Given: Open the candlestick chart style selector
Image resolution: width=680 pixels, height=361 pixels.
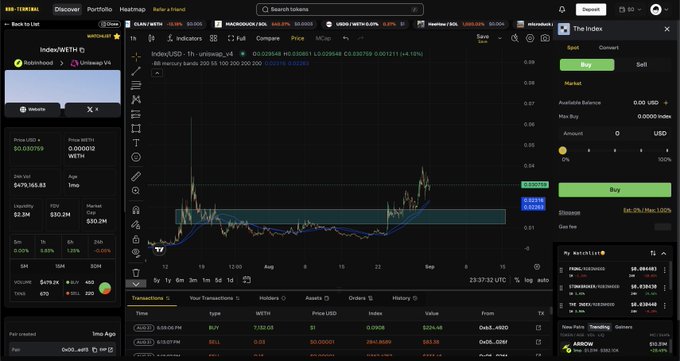Looking at the screenshot, I should coord(151,38).
